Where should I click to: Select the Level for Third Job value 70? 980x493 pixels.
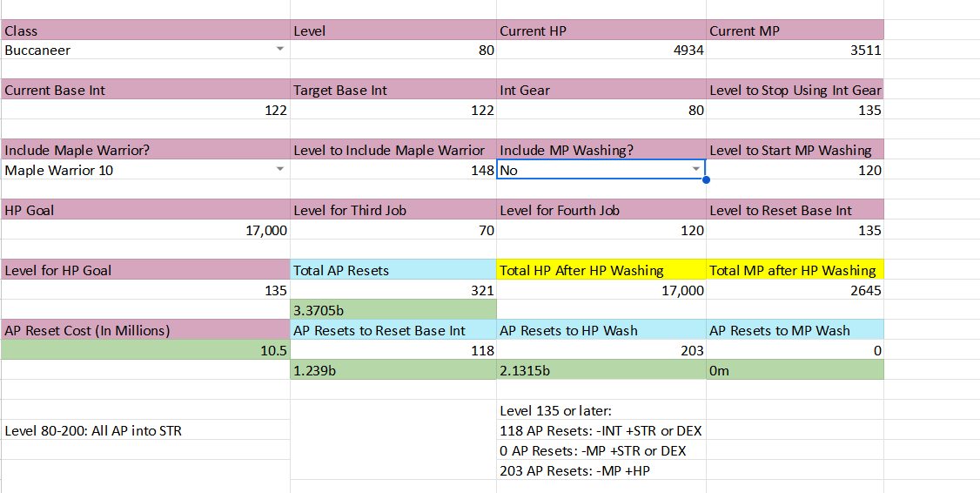(393, 231)
